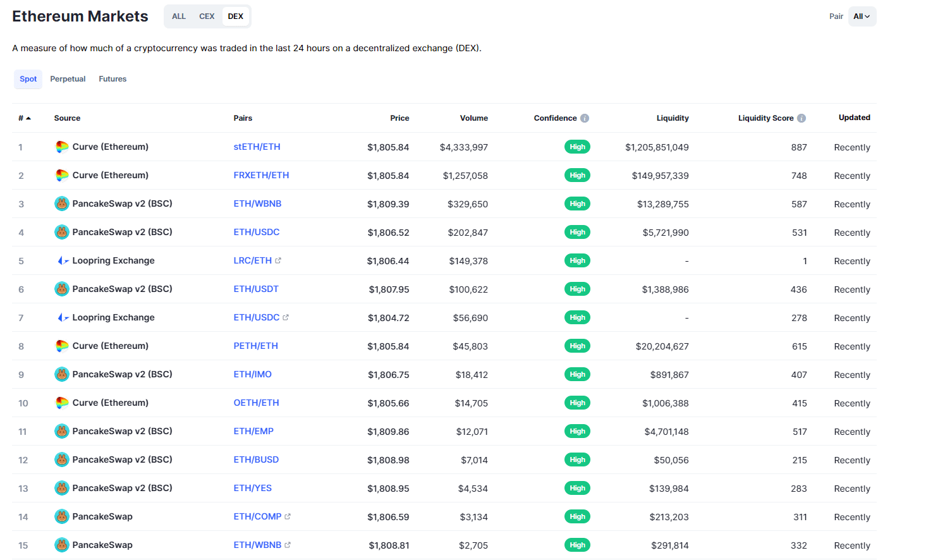
Task: Open the stETH/ETH pair link
Action: pyautogui.click(x=257, y=147)
